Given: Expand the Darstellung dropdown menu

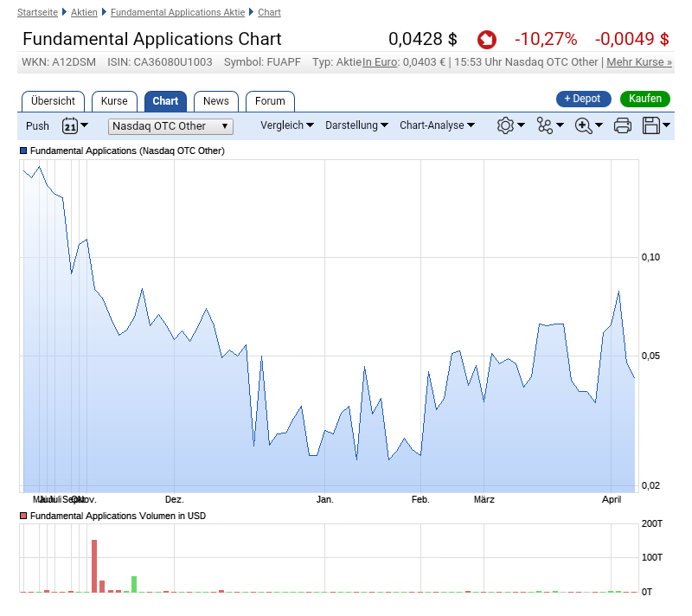Looking at the screenshot, I should point(356,125).
